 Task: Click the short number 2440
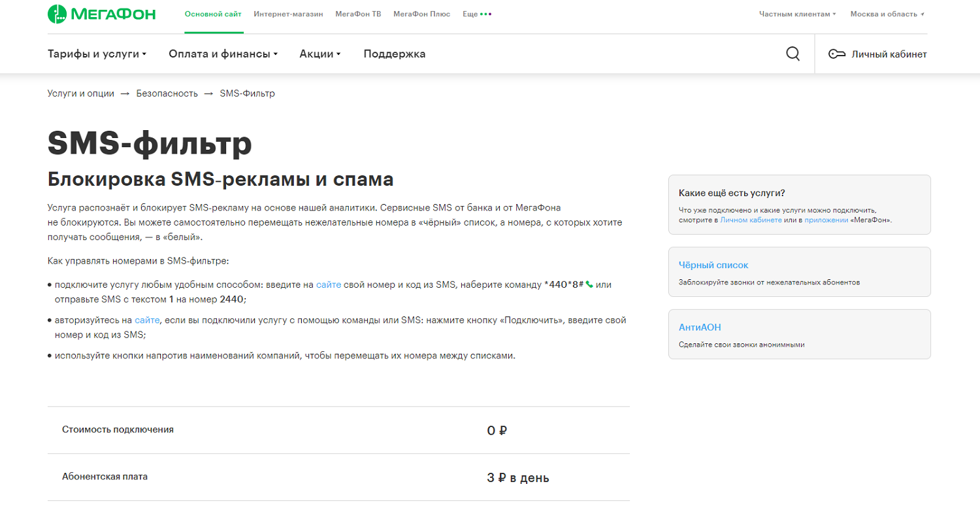[232, 299]
